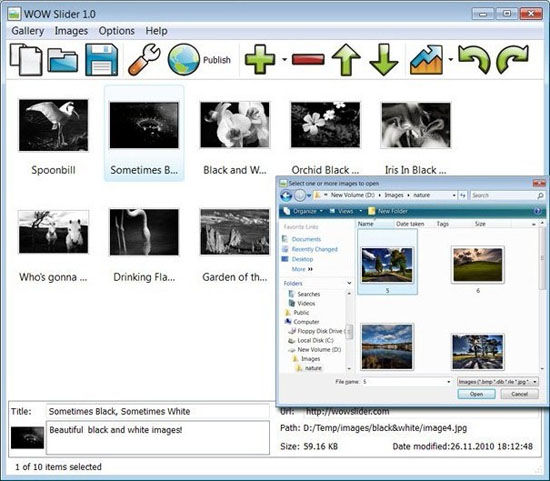Open the Gallery menu
The image size is (550, 481).
click(x=28, y=31)
